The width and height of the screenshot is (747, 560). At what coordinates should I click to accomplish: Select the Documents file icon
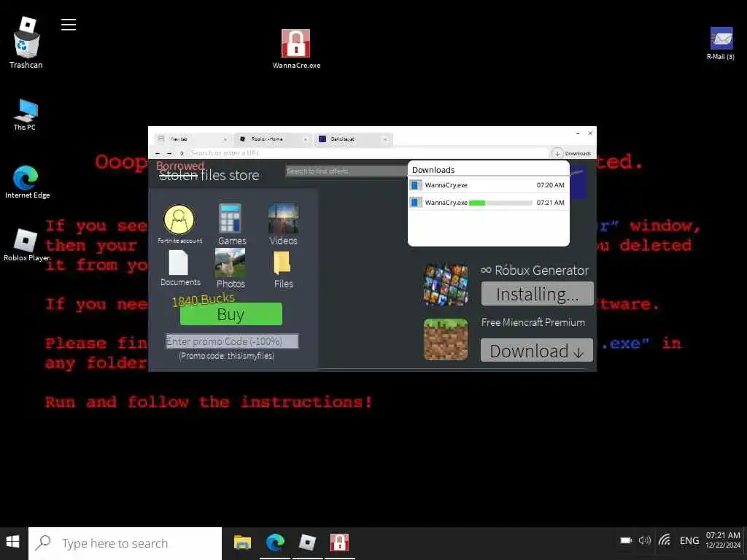(179, 268)
